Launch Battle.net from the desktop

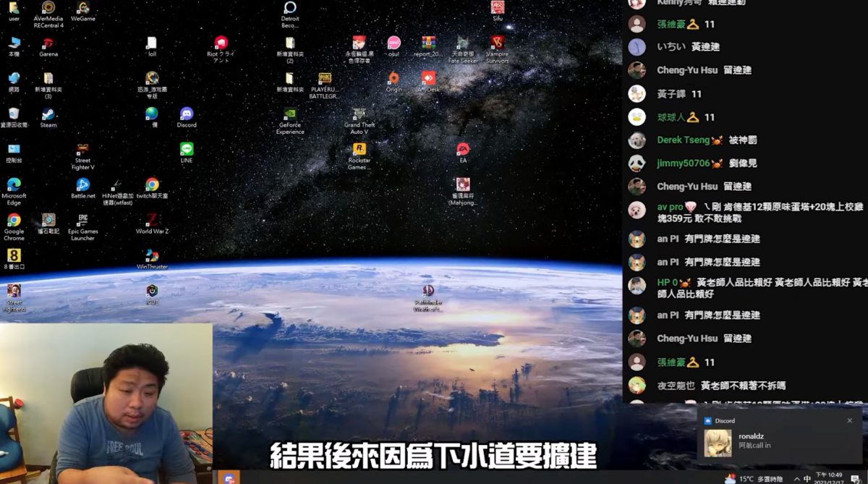[x=83, y=188]
